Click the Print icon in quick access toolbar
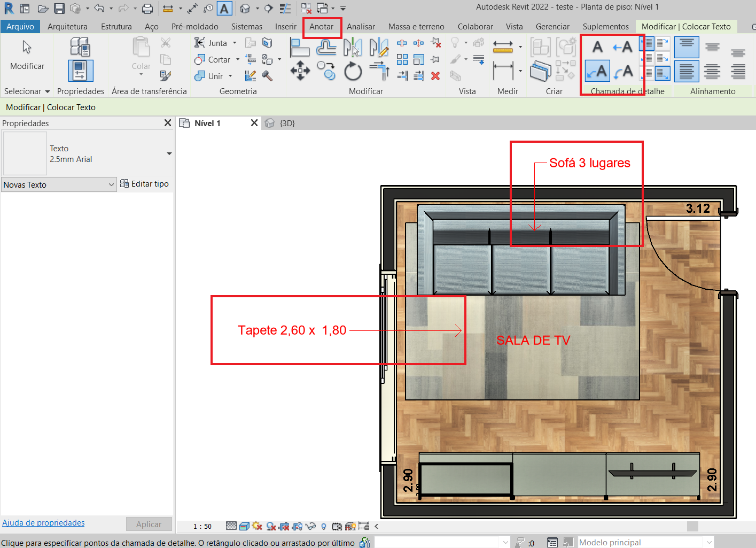 [x=147, y=9]
